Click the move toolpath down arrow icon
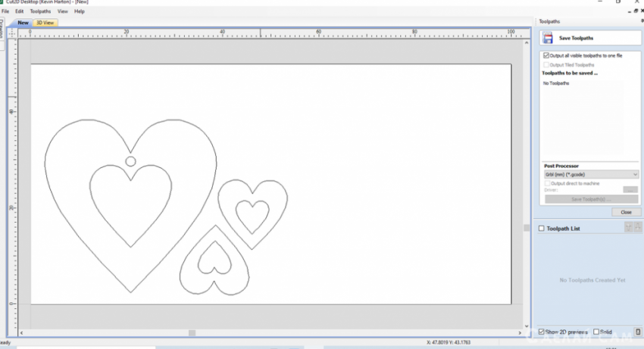This screenshot has width=644, height=349. tap(636, 228)
